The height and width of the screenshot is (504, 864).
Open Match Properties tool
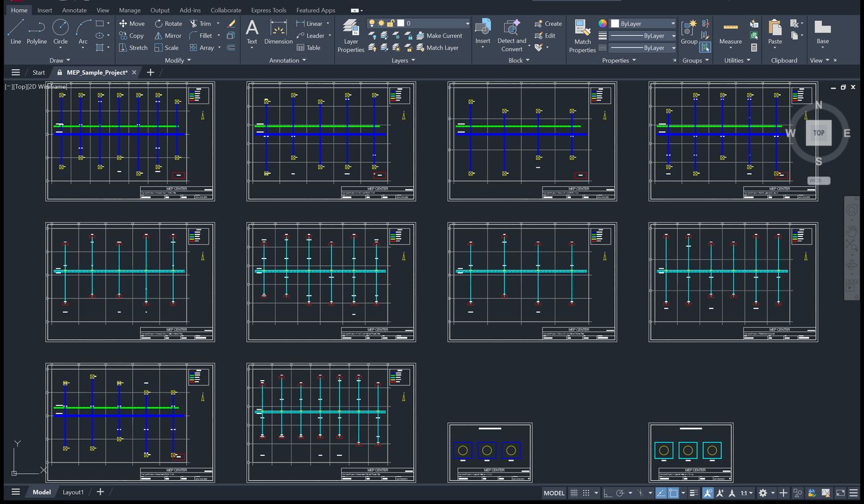[582, 36]
